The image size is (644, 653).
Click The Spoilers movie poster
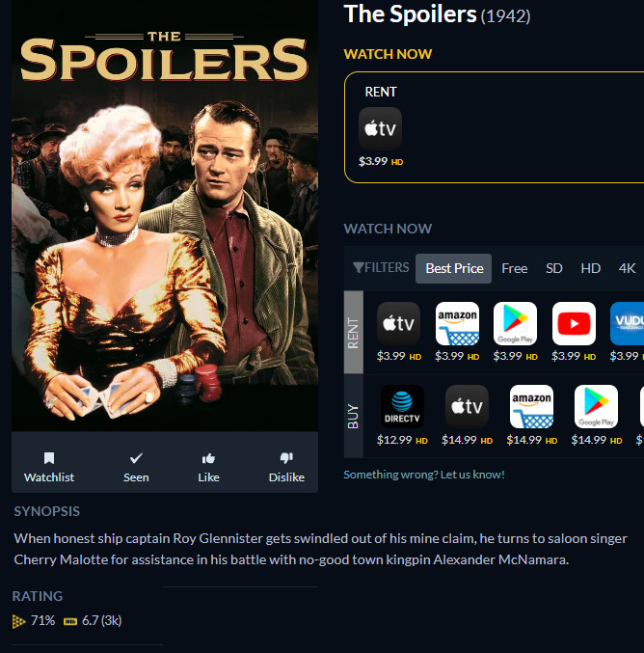tap(165, 216)
